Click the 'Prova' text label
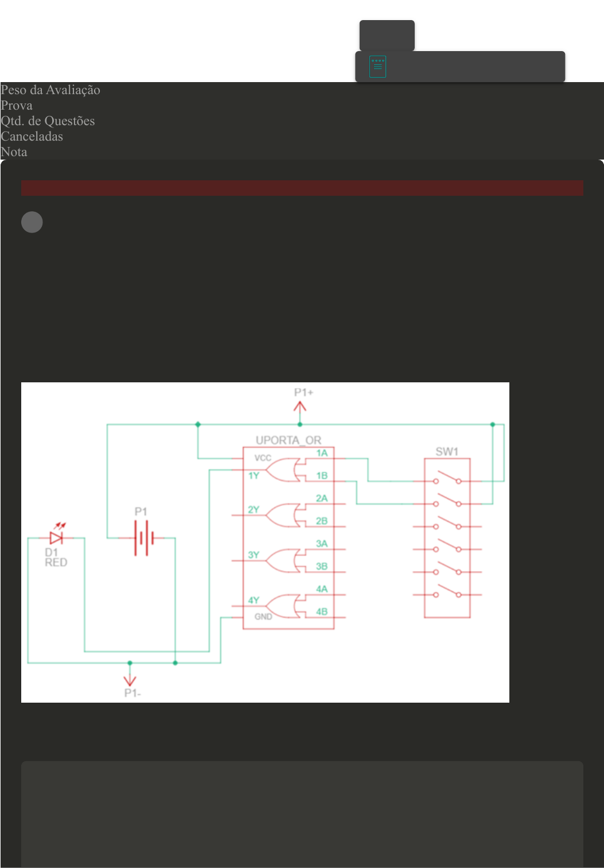The image size is (604, 868). click(x=17, y=106)
